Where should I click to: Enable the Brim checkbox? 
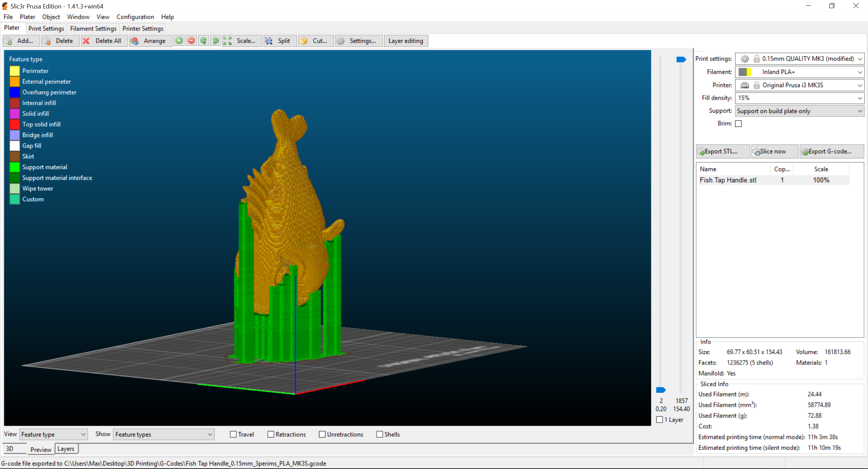coord(738,124)
